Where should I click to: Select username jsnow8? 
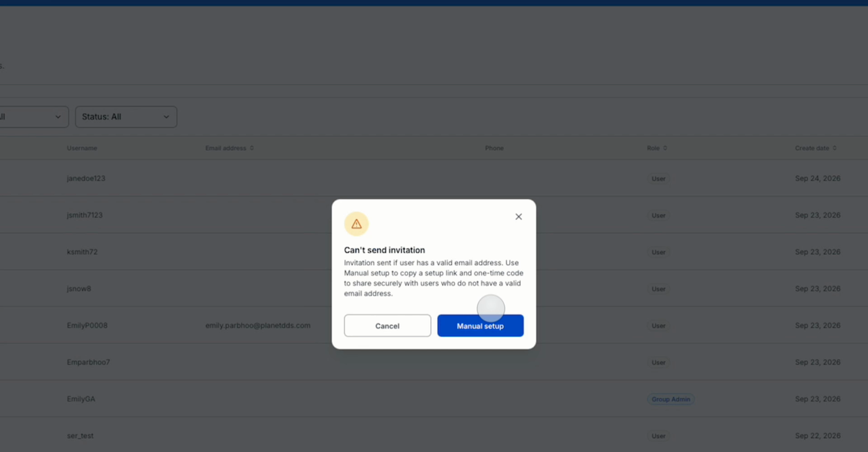[x=79, y=289]
